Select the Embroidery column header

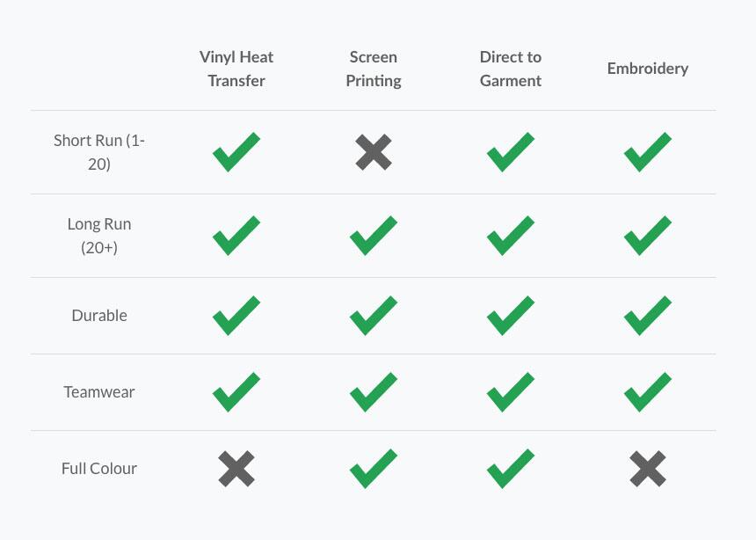(648, 69)
